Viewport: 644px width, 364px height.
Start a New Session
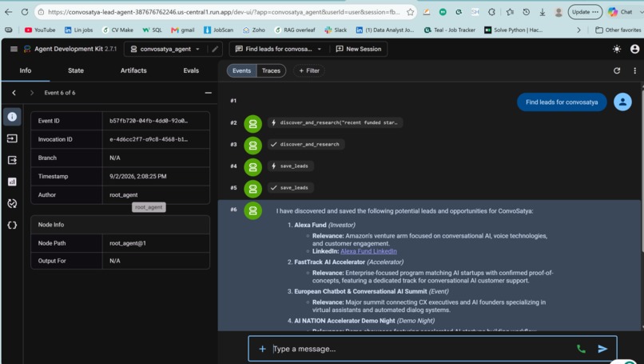pos(359,49)
